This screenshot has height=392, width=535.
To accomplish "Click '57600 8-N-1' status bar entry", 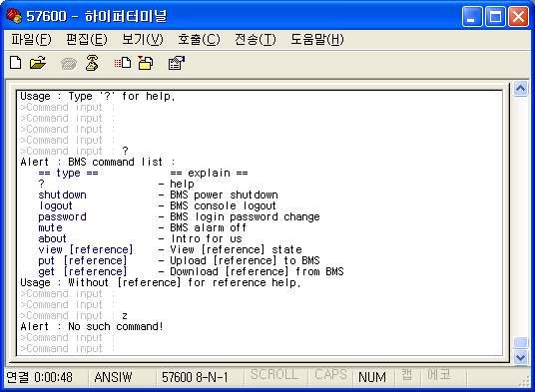I will click(x=195, y=377).
